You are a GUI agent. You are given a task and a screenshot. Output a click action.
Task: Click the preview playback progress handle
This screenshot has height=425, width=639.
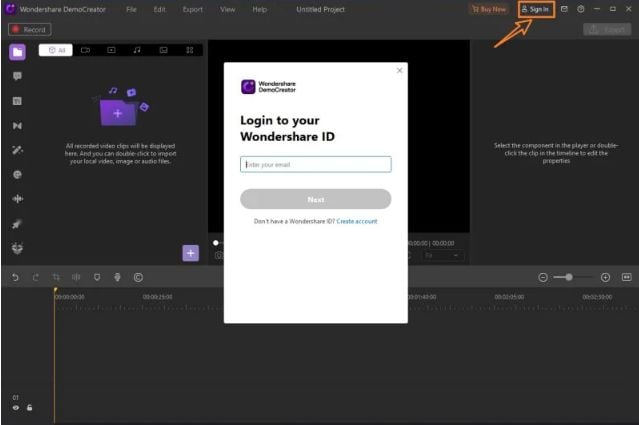(x=216, y=243)
